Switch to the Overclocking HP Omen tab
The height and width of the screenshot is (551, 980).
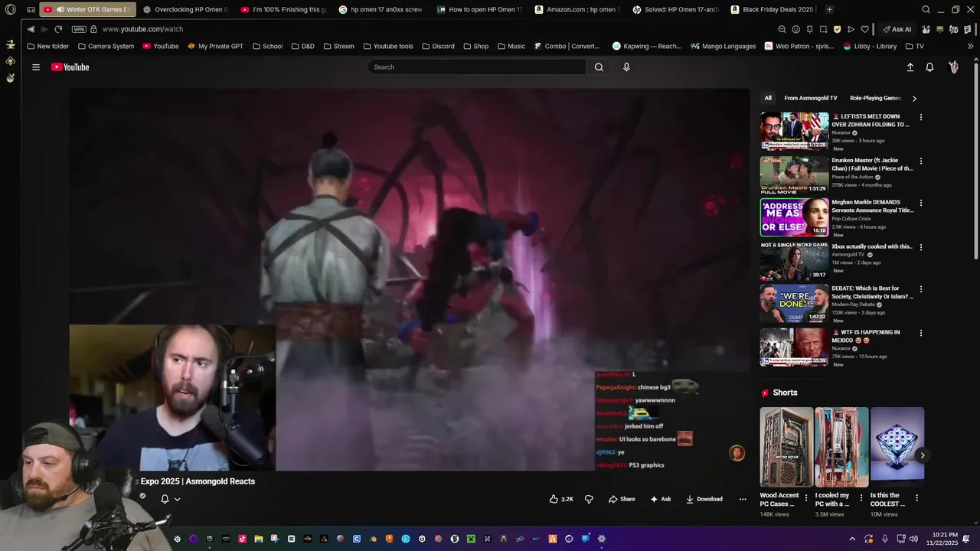(186, 10)
